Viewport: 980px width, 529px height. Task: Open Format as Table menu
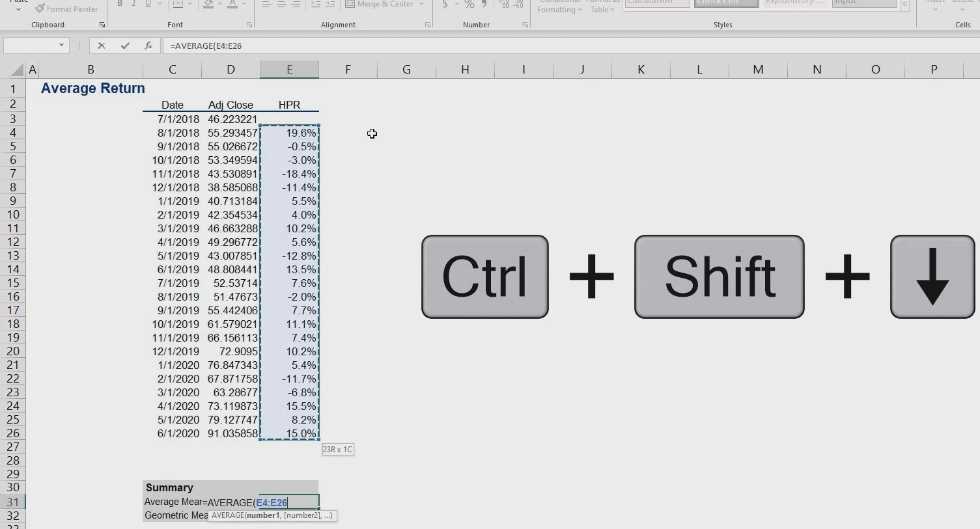(x=602, y=7)
